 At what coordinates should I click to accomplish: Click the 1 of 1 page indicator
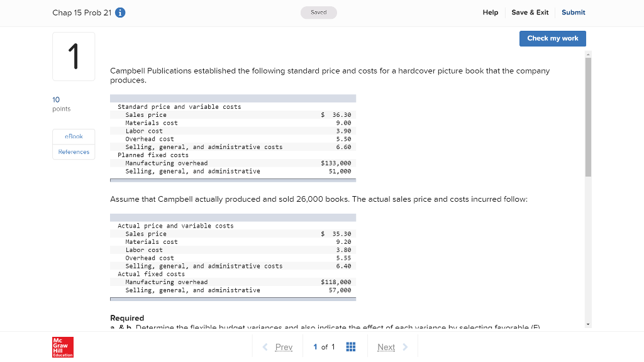[323, 347]
